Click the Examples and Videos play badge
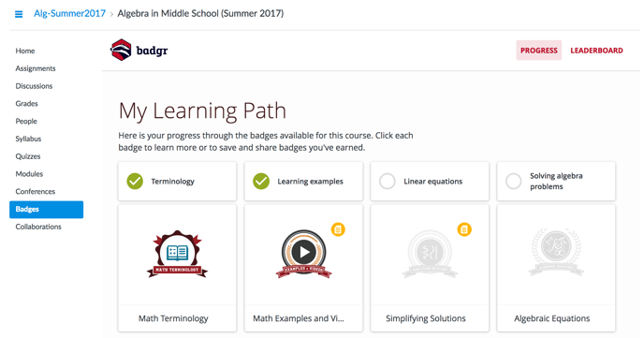This screenshot has height=338, width=644. 303,254
